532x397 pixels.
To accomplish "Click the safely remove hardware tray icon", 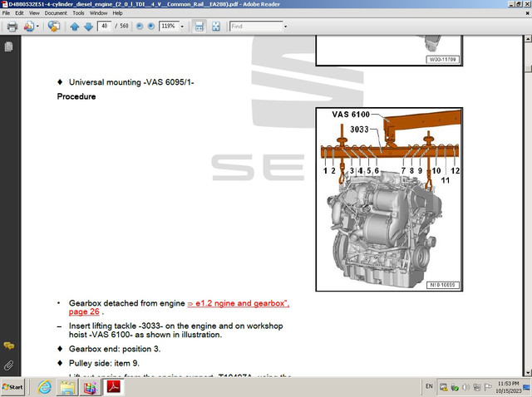I will tap(455, 387).
